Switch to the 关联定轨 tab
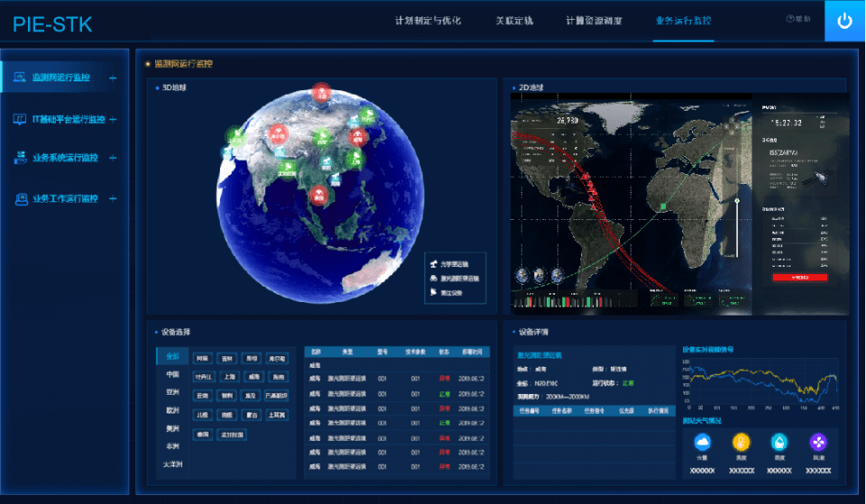Viewport: 866px width, 504px height. 514,20
